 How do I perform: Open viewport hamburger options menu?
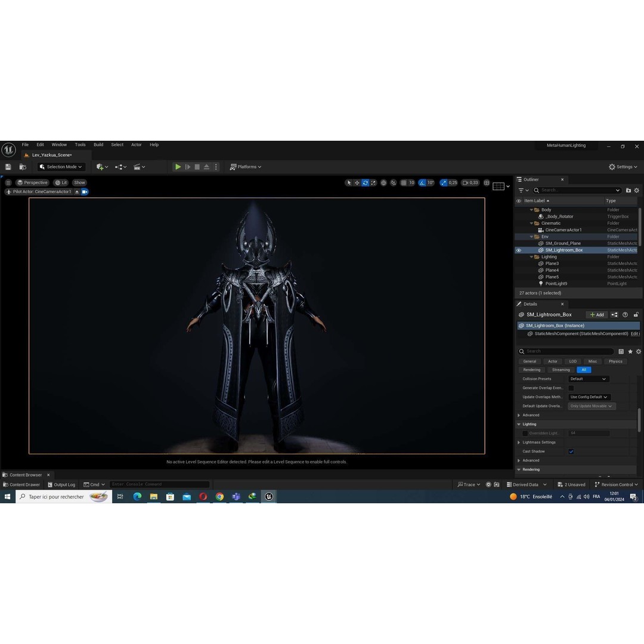(x=8, y=183)
